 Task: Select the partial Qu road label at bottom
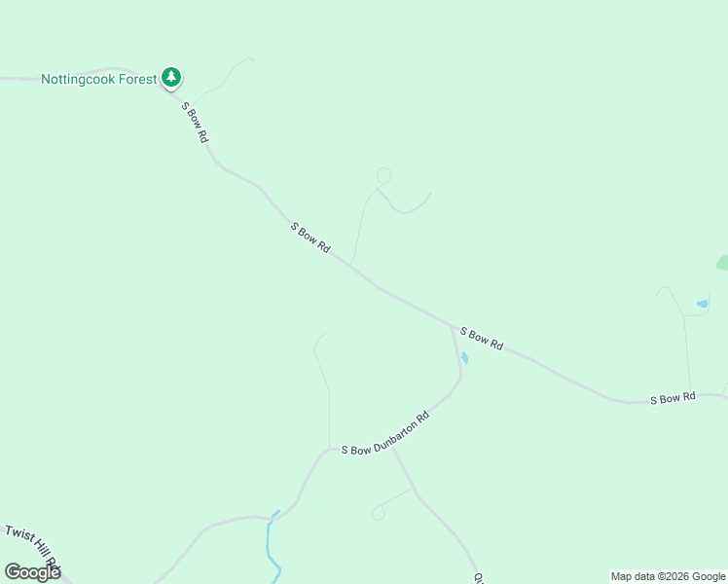coord(479,578)
